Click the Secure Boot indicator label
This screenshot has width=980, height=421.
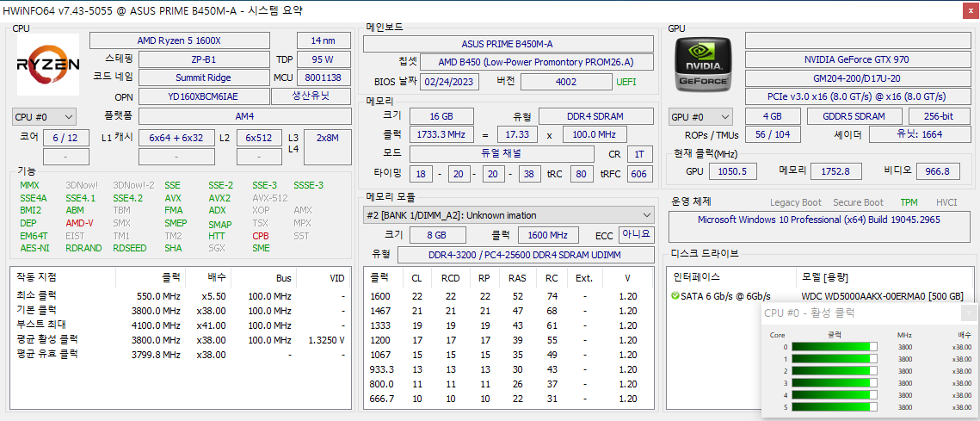[x=858, y=202]
